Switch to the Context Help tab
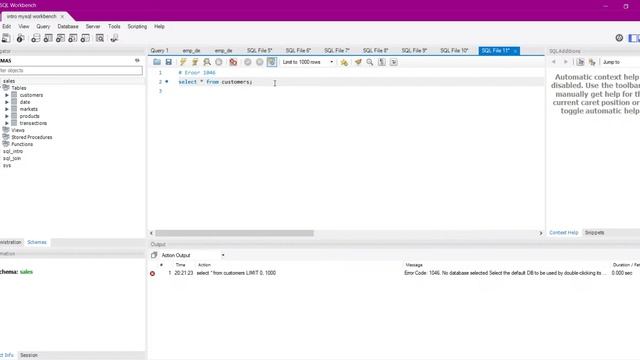 (564, 232)
